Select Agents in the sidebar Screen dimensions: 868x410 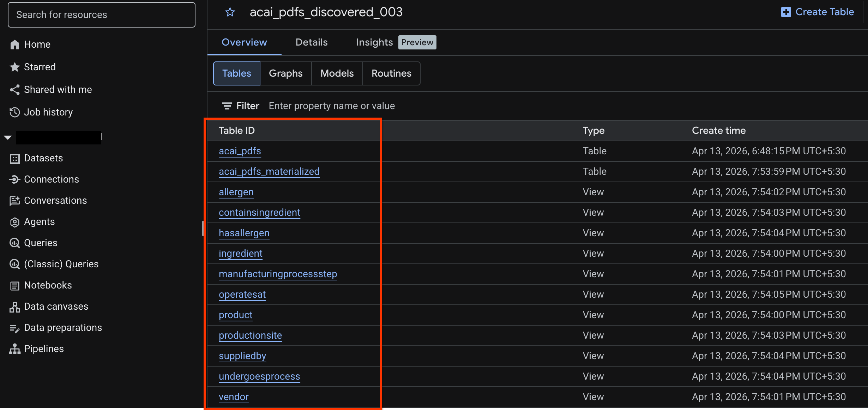tap(39, 221)
